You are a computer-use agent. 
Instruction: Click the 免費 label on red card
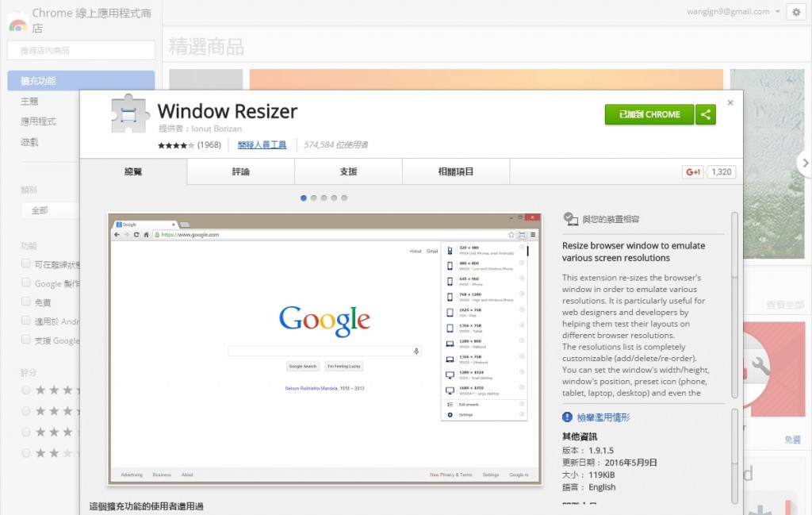click(792, 440)
